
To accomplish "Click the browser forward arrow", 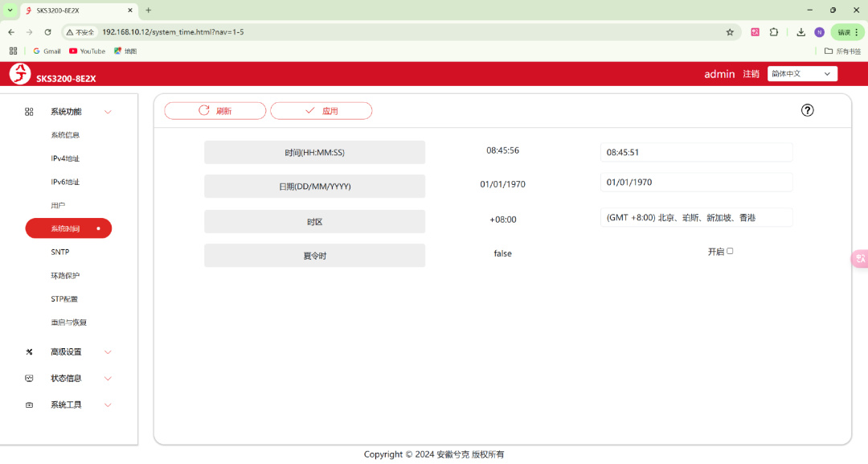I will click(x=30, y=32).
